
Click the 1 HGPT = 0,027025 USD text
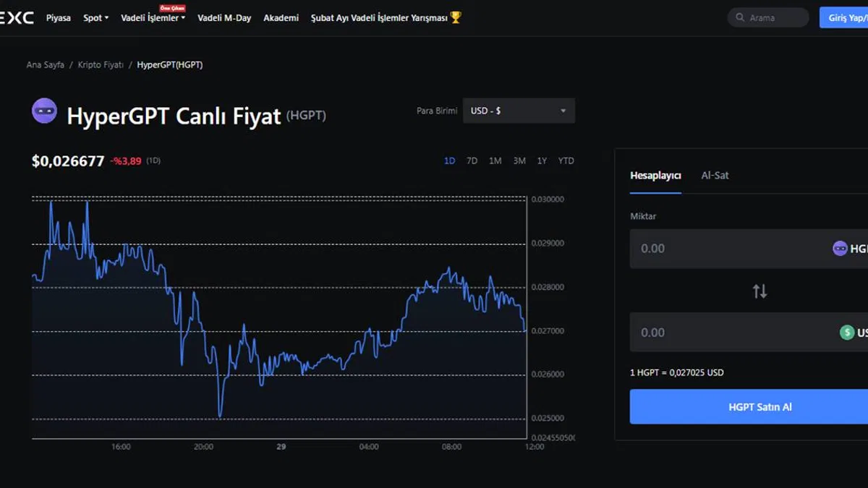tap(676, 373)
